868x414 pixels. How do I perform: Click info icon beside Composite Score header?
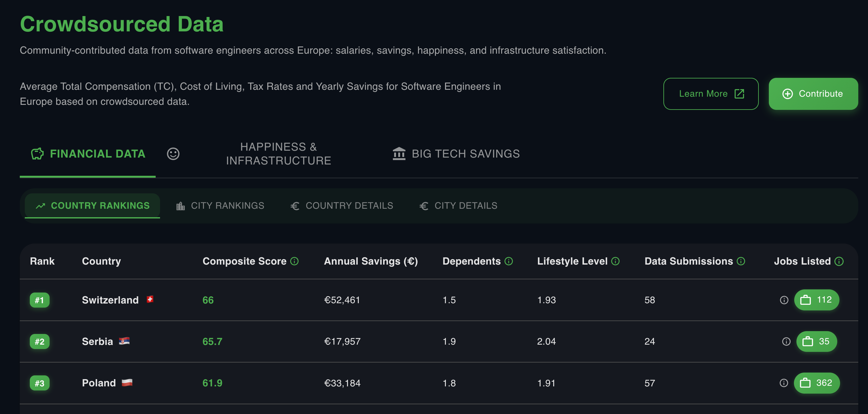294,261
